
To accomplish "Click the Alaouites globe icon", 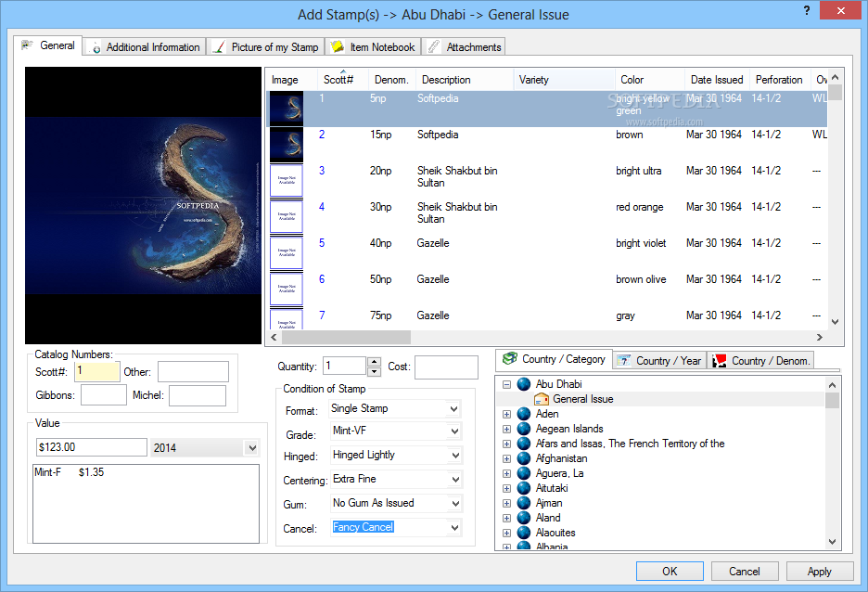I will (524, 533).
